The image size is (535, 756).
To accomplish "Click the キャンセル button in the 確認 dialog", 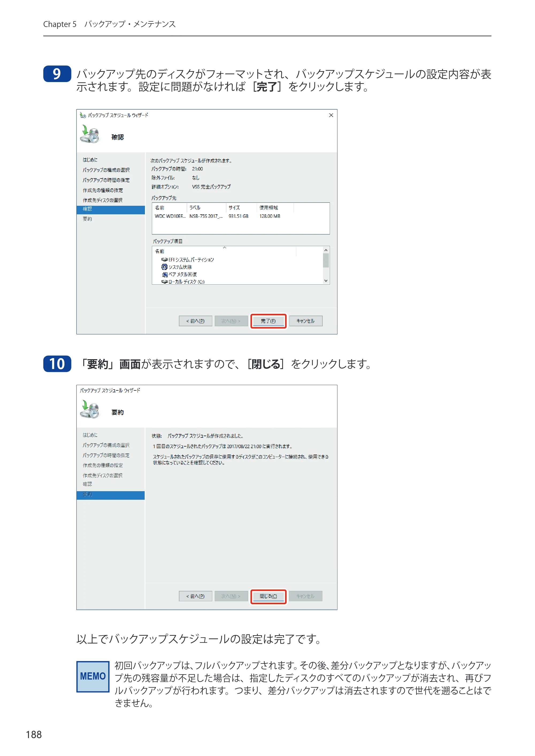I will (x=305, y=321).
